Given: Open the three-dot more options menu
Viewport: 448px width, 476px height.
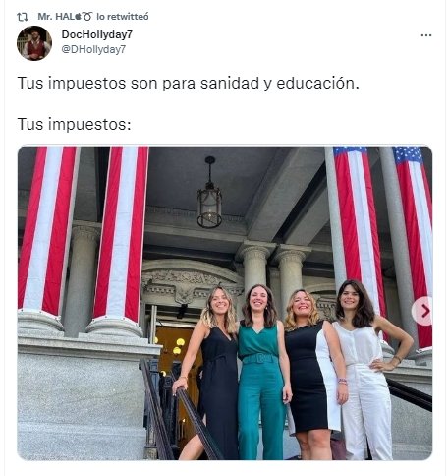Looking at the screenshot, I should (x=426, y=35).
